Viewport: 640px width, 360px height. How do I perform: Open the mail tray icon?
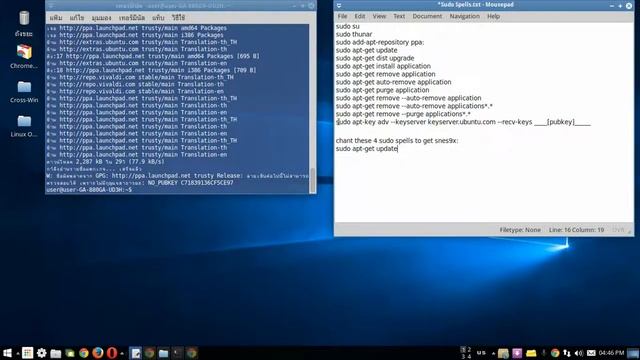591,353
